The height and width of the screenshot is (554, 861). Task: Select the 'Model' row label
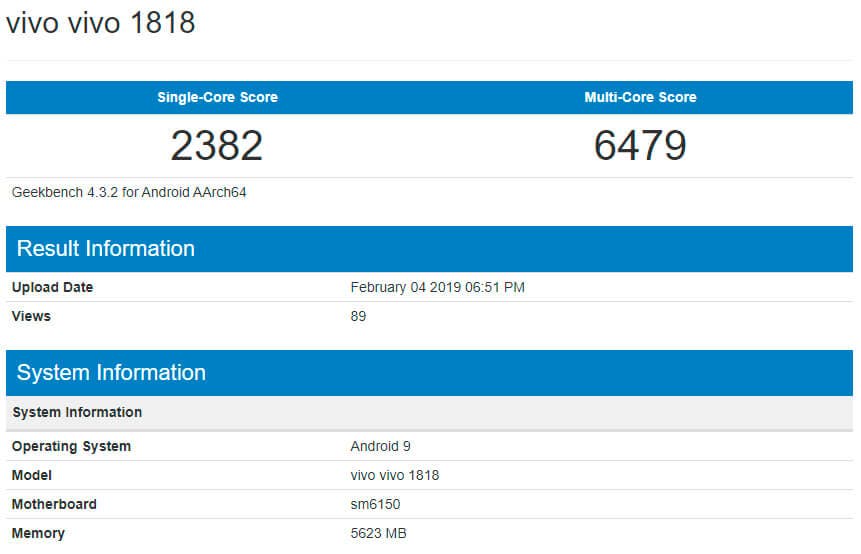click(32, 475)
